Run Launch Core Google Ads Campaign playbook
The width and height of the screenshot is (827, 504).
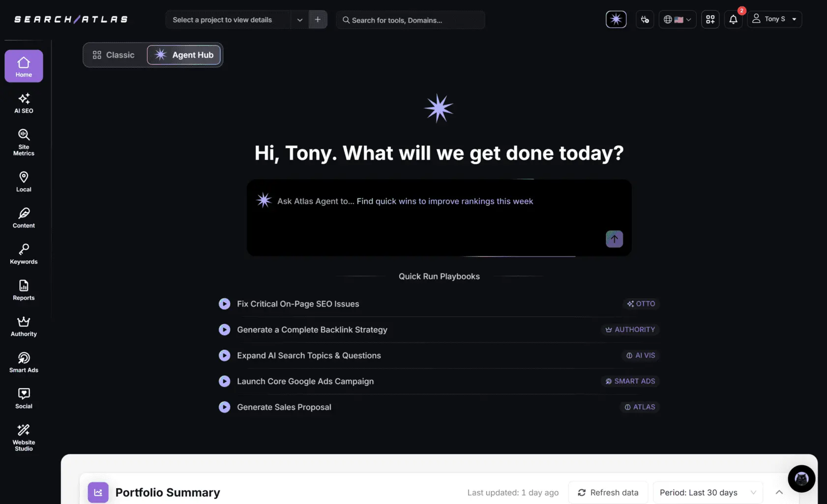point(224,381)
